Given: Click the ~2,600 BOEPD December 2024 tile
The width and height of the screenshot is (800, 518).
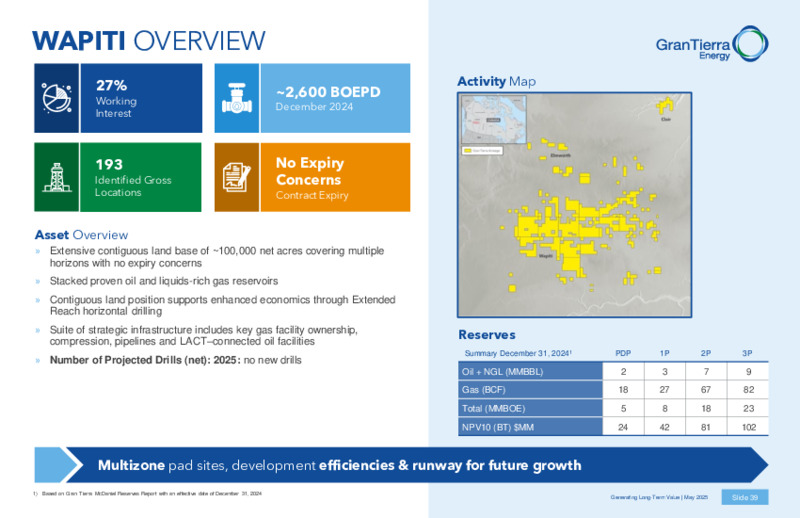Looking at the screenshot, I should point(312,98).
